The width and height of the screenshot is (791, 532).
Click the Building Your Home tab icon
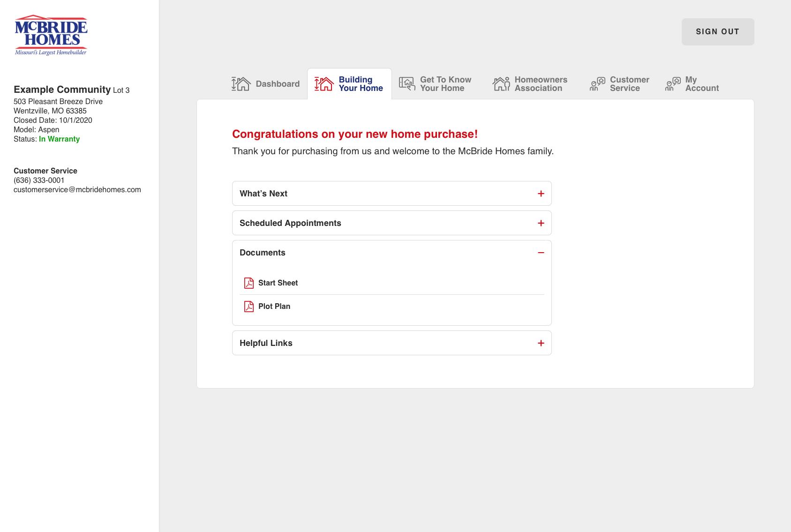[x=324, y=84]
